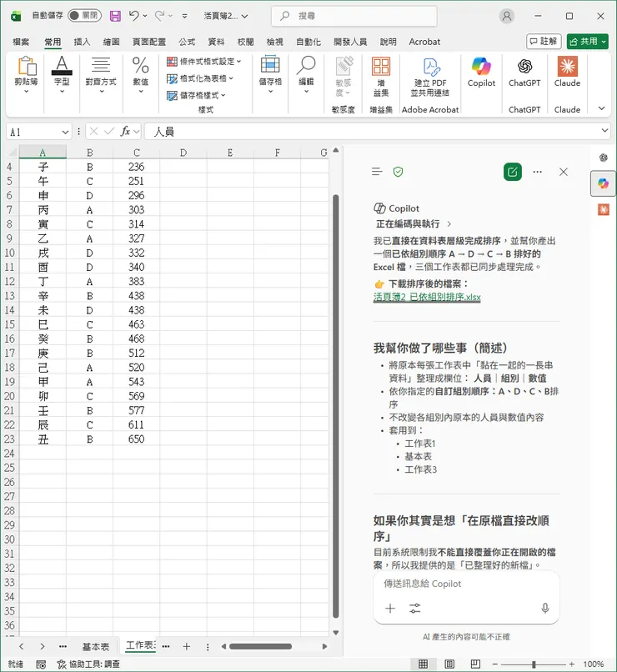Click the microphone voice input icon
This screenshot has width=617, height=672.
(545, 608)
